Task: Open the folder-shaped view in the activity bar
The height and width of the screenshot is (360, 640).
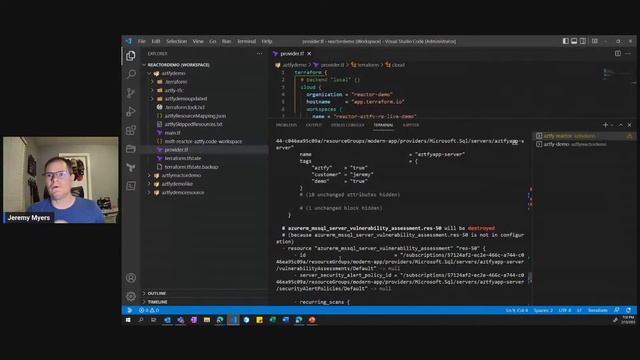Action: 131,149
